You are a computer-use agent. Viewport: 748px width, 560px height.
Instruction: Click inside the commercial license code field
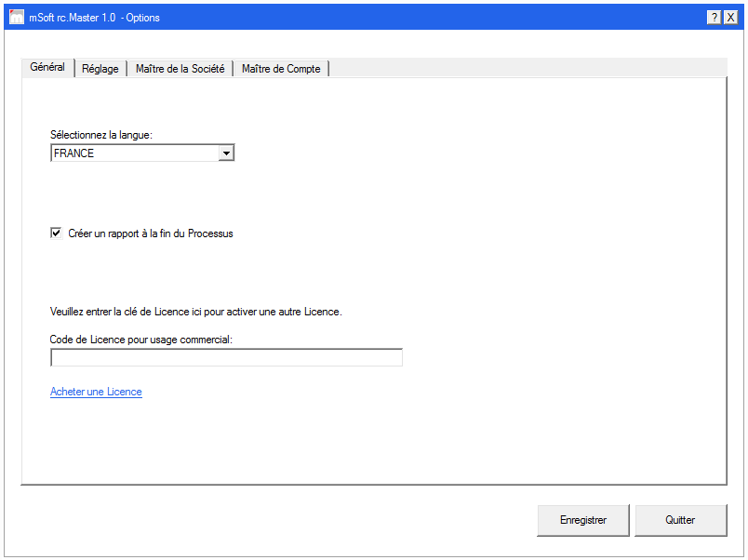pos(226,357)
